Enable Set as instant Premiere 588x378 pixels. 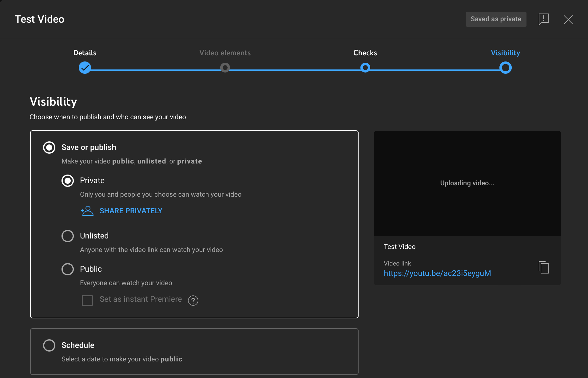(87, 300)
